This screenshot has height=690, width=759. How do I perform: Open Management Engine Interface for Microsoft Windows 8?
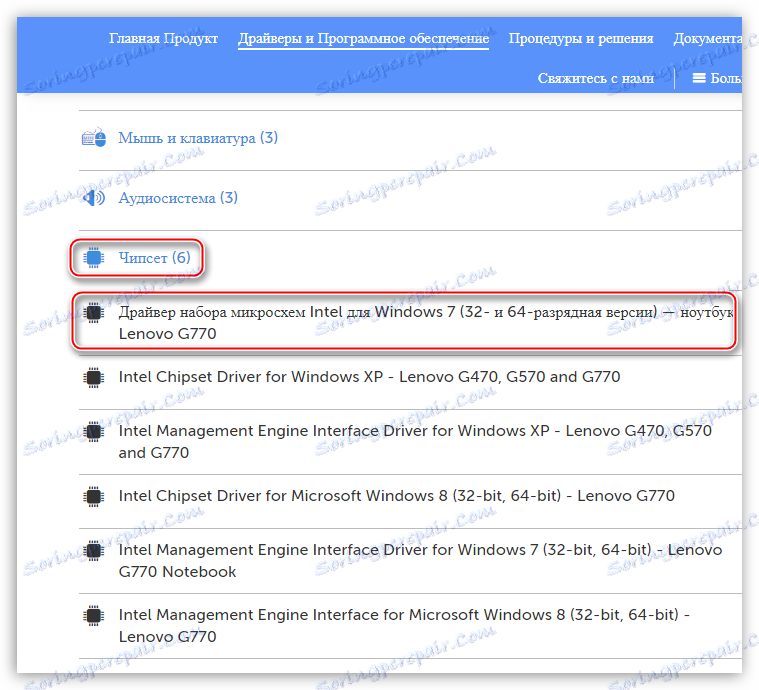pos(404,626)
